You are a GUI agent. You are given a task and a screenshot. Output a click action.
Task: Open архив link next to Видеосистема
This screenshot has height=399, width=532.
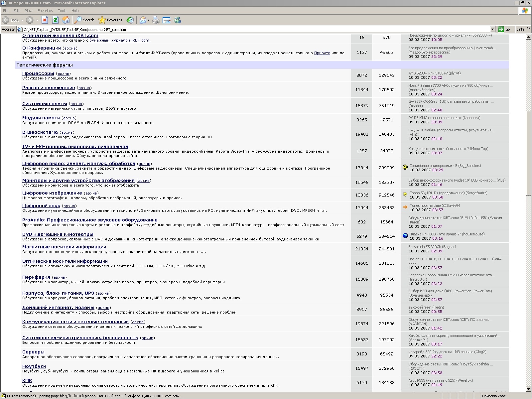coord(67,132)
